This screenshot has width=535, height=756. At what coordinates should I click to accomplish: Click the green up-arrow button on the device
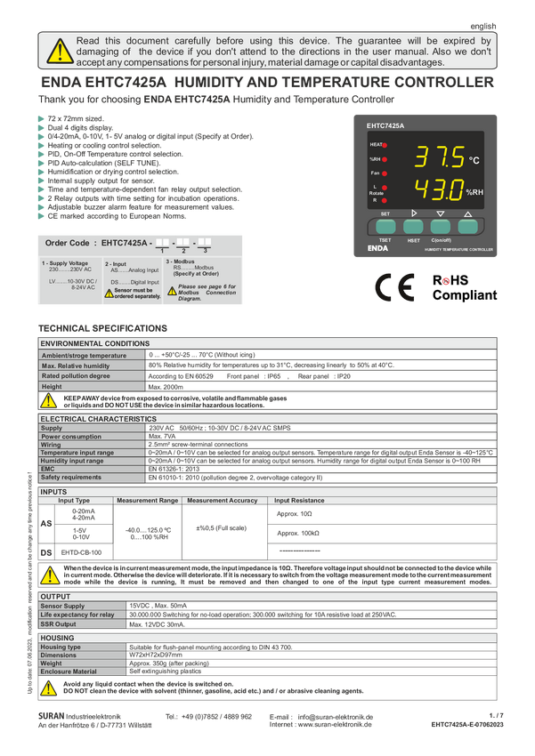tap(467, 227)
